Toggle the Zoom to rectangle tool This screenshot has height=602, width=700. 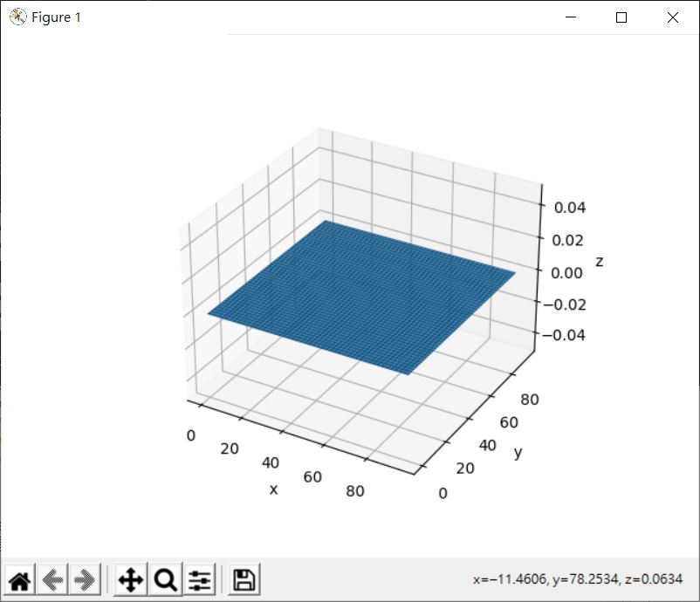pyautogui.click(x=165, y=579)
